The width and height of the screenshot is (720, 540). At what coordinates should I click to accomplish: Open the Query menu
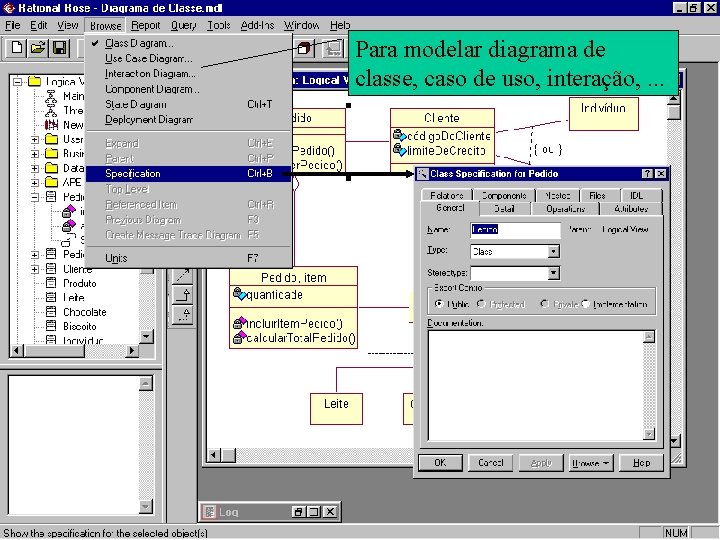pyautogui.click(x=183, y=25)
